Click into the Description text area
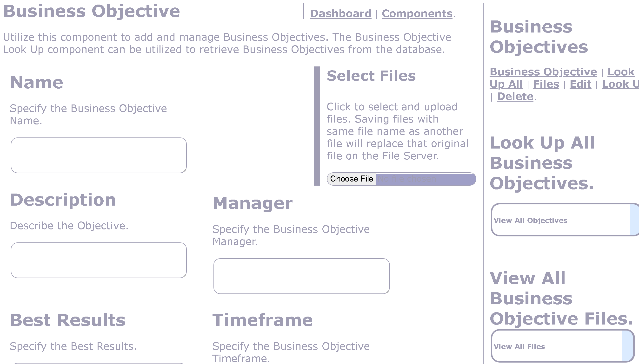The image size is (639, 364). coord(99,260)
